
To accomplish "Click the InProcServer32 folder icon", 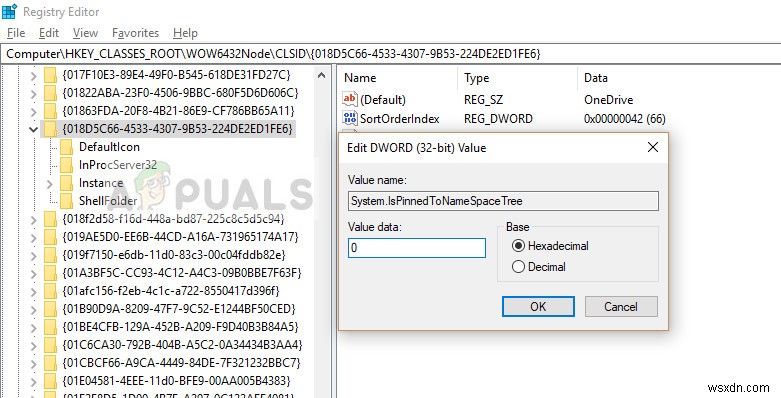I will [66, 165].
